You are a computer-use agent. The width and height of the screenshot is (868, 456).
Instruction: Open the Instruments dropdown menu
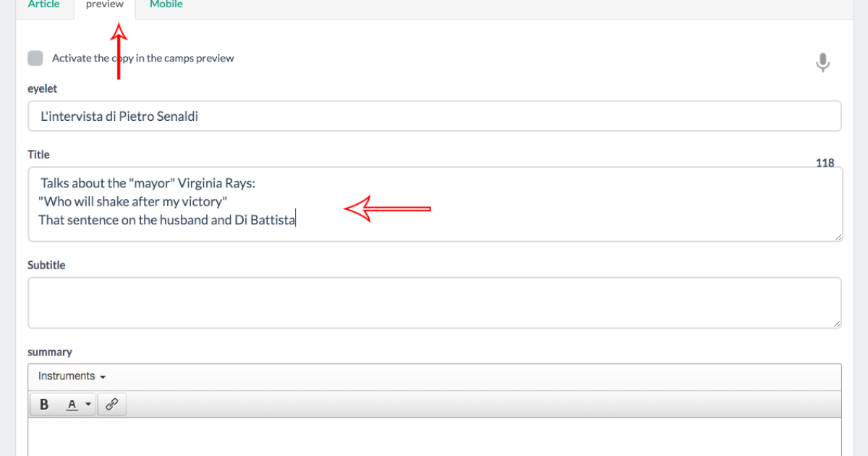(72, 376)
